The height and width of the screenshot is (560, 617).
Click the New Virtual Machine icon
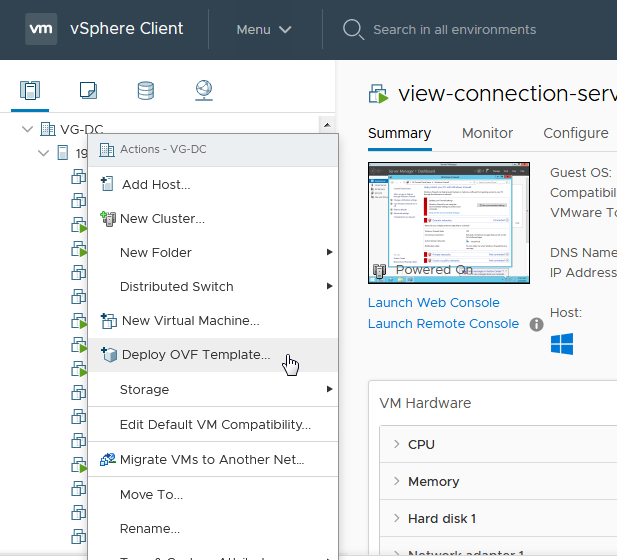[109, 321]
